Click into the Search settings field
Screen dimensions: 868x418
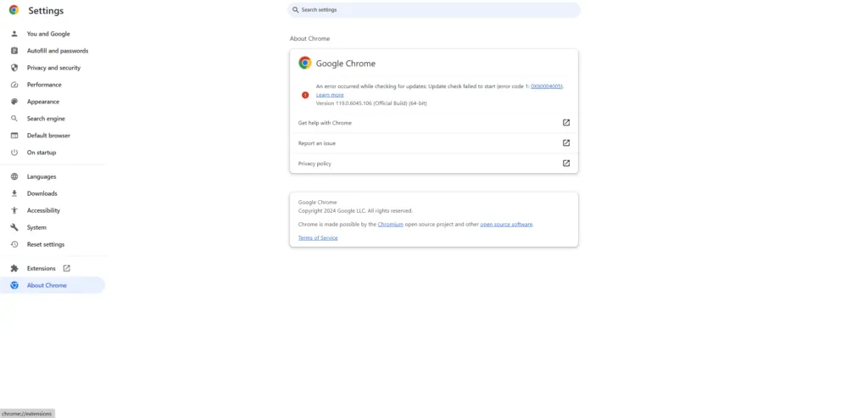click(x=434, y=10)
